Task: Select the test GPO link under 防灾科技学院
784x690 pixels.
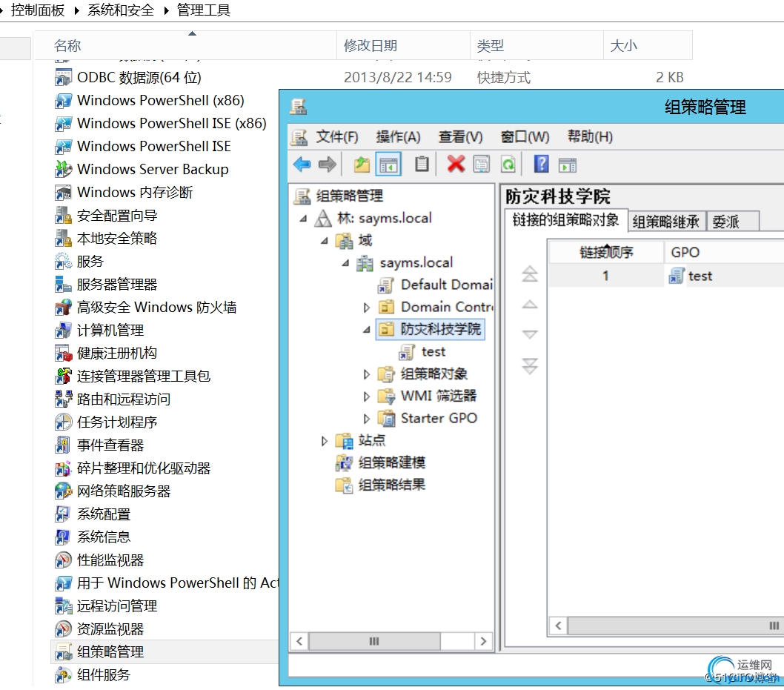Action: [433, 352]
